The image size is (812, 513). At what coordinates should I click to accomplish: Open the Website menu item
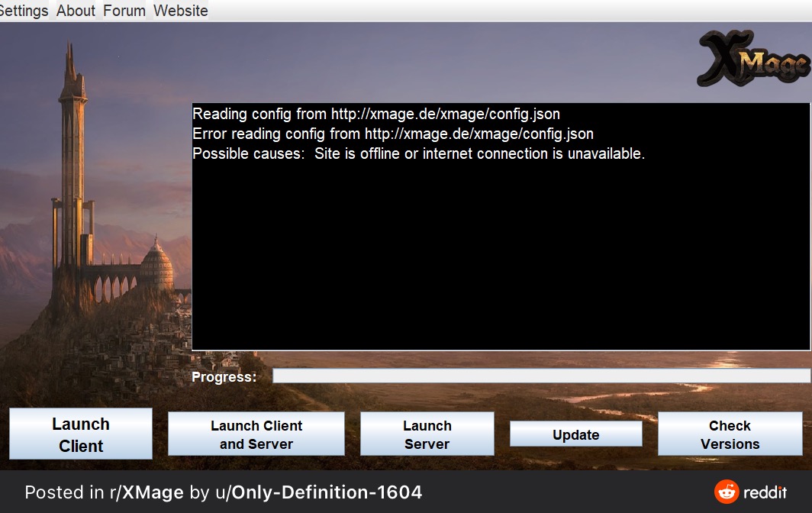(181, 11)
